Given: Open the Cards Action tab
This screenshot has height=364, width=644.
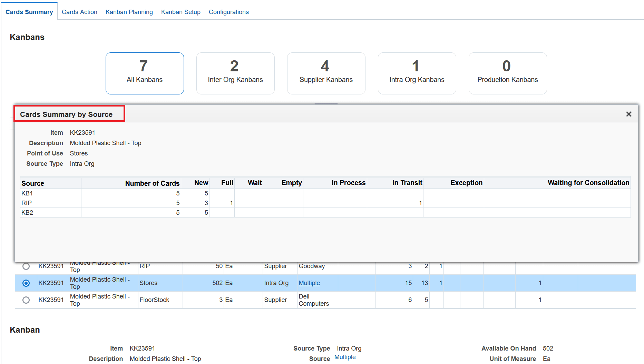Looking at the screenshot, I should pos(79,12).
